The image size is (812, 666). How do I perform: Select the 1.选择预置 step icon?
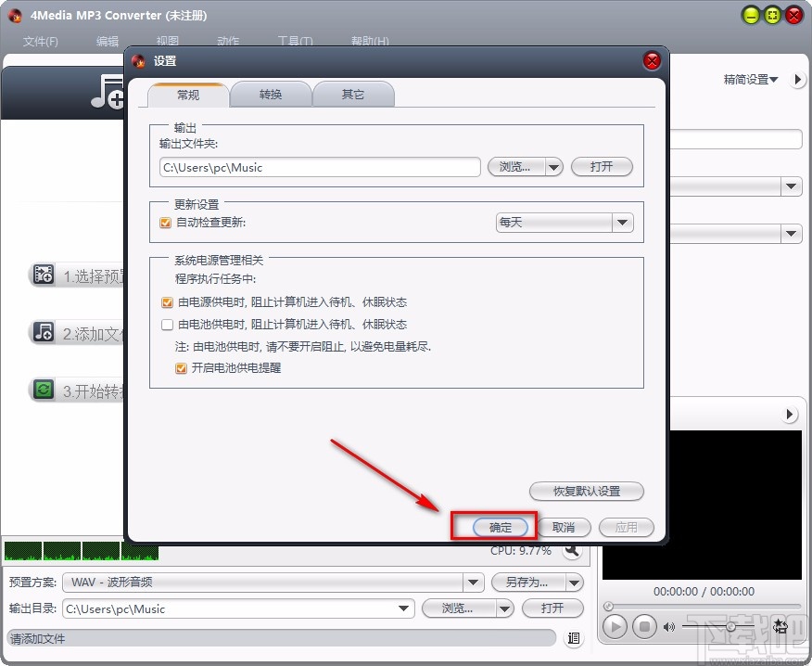coord(43,274)
